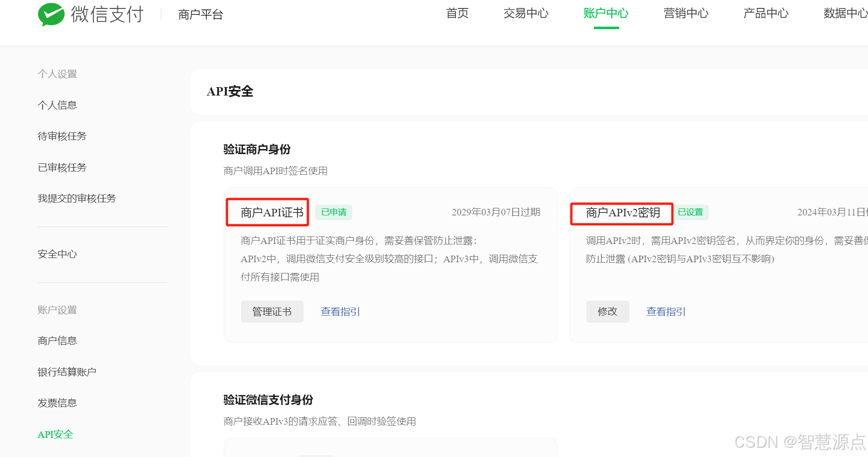Select API安全 in the sidebar
The height and width of the screenshot is (457, 868).
pyautogui.click(x=55, y=434)
